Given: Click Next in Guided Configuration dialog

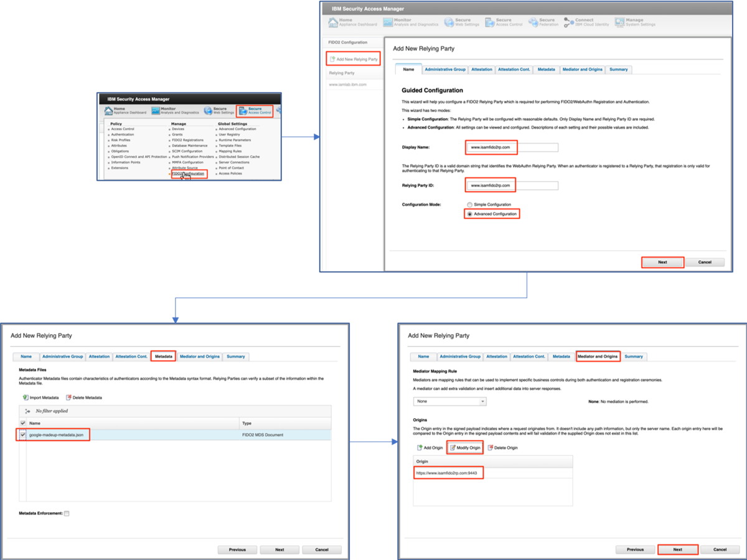Looking at the screenshot, I should pyautogui.click(x=662, y=262).
